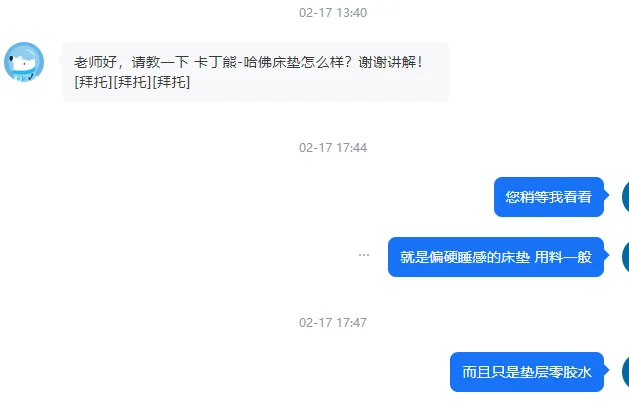Select the second [拜托] emoji placeholder

132,82
